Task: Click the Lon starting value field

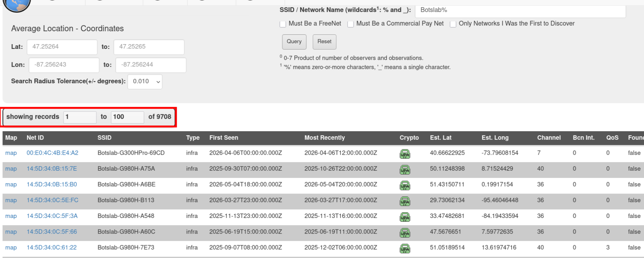Action: click(64, 65)
